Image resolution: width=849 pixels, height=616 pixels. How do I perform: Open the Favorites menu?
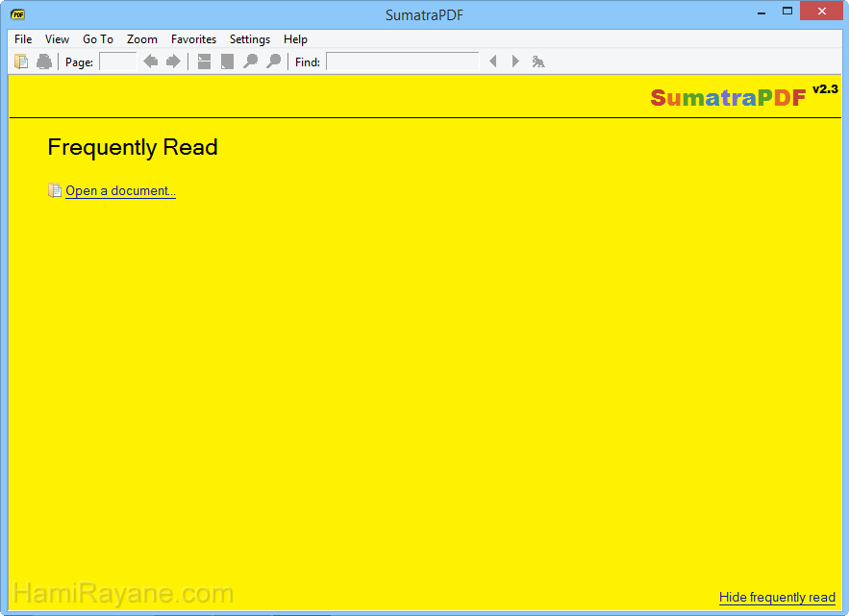[x=193, y=39]
